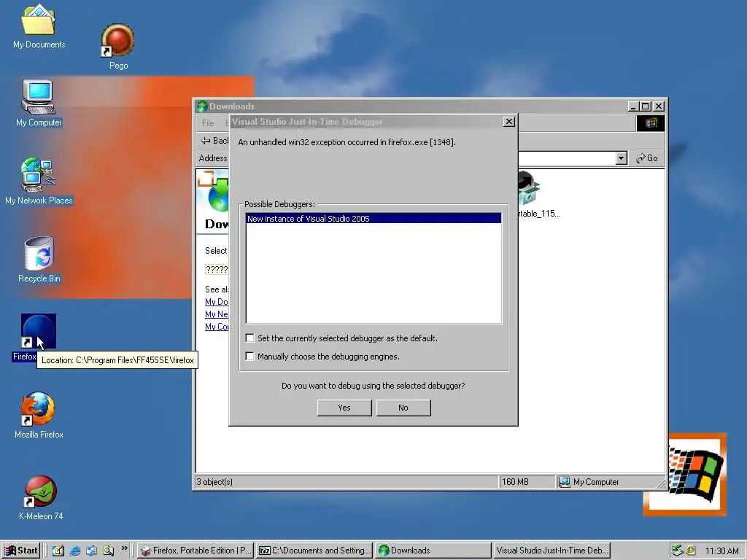
Task: Launch Outlook Express from quick launch
Action: (x=91, y=551)
